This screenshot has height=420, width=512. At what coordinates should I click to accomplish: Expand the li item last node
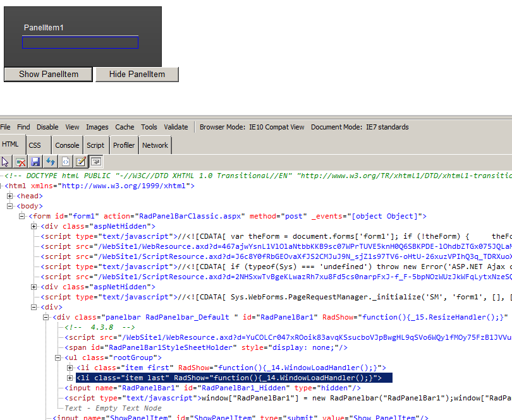[x=70, y=378]
